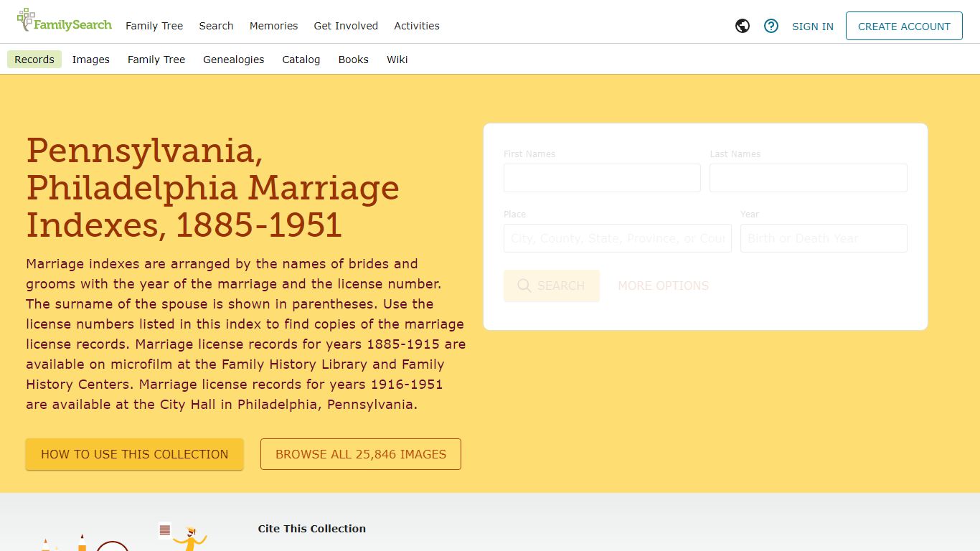This screenshot has width=980, height=551.
Task: Open the language globe icon
Action: [x=743, y=26]
